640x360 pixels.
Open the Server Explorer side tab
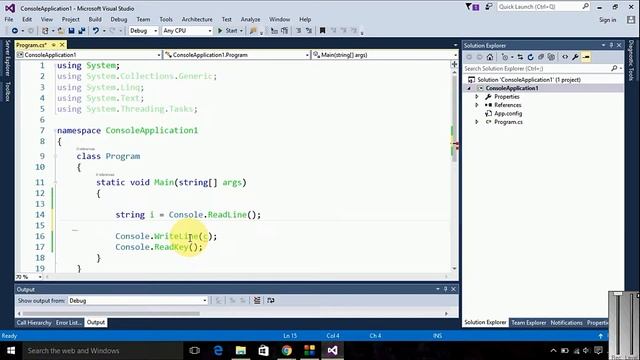click(7, 58)
